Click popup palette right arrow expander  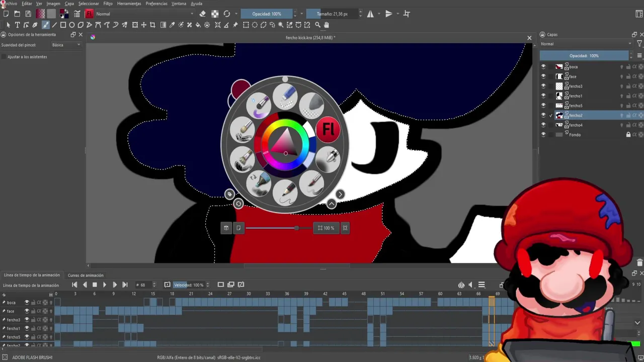(340, 195)
